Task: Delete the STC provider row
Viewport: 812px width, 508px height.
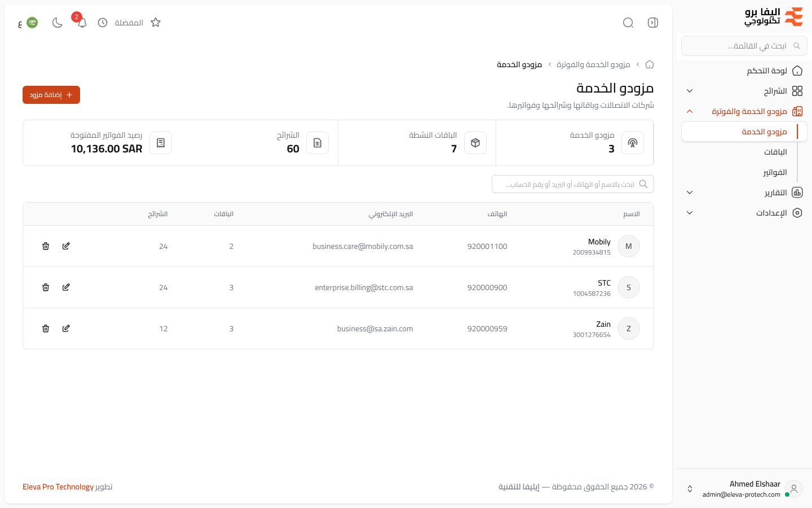Action: pos(46,287)
